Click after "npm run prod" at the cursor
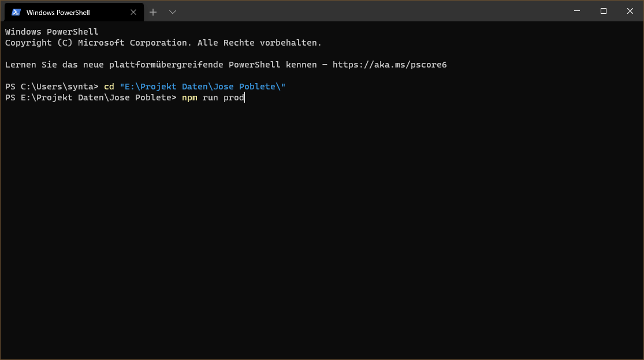Image resolution: width=644 pixels, height=360 pixels. pyautogui.click(x=245, y=97)
